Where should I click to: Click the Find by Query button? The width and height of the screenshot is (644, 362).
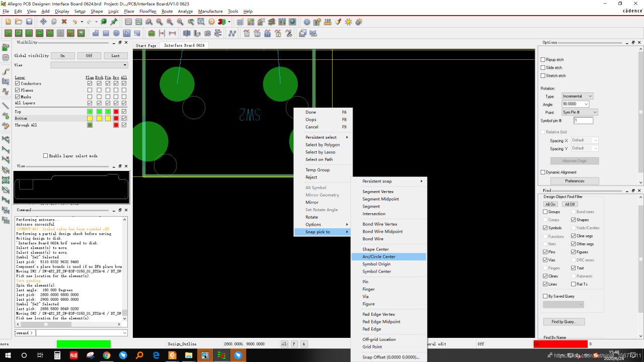click(x=563, y=321)
